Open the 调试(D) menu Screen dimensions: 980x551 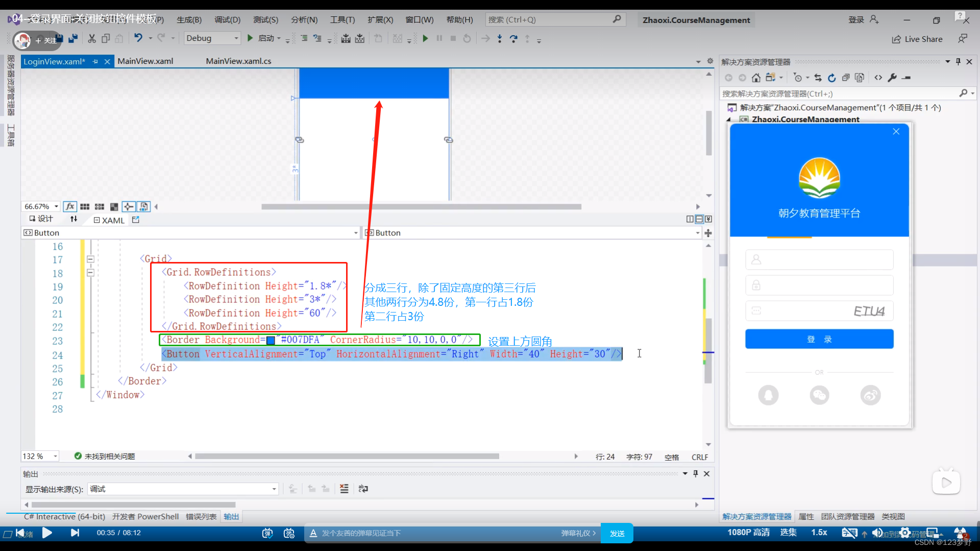click(227, 19)
